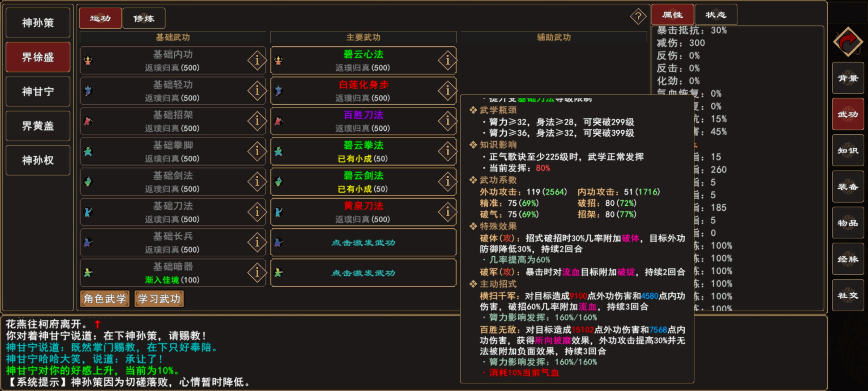Viewport: 868px width, 391px height.
Task: Select character 界徐盛
Action: point(38,57)
